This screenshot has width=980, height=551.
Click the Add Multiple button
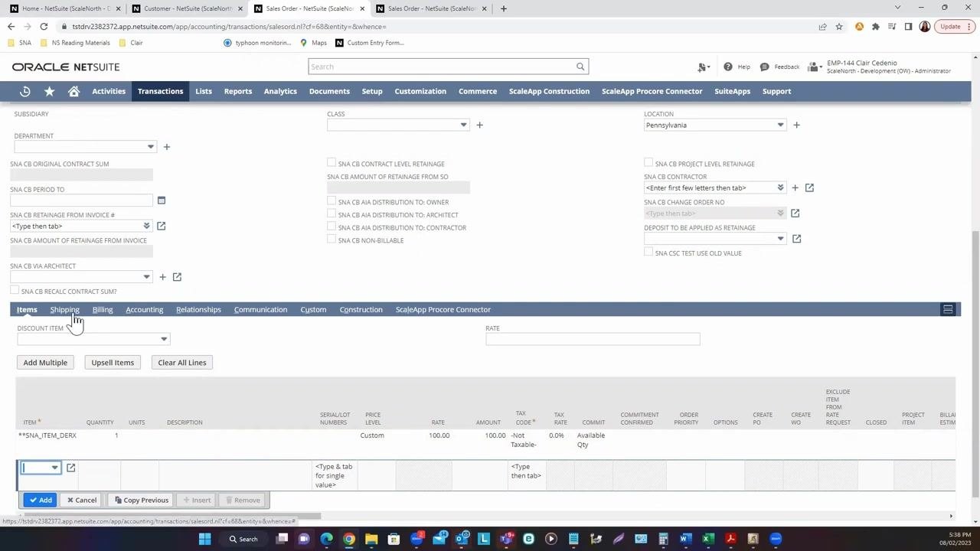click(x=45, y=363)
